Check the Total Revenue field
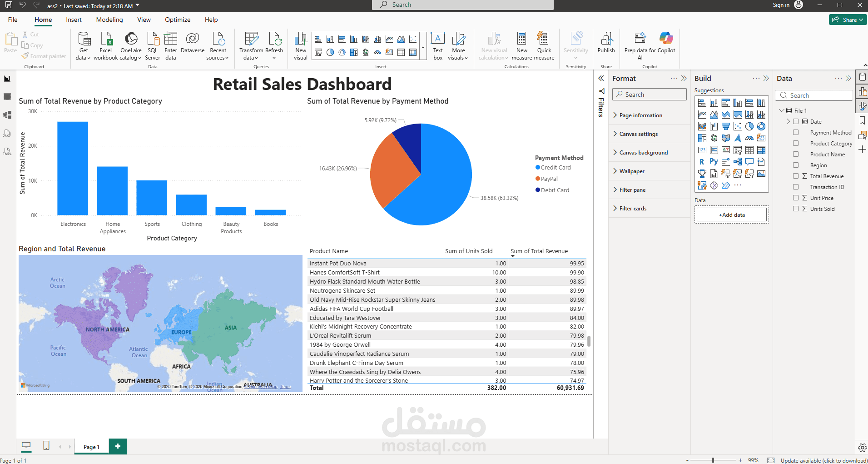 coord(796,176)
